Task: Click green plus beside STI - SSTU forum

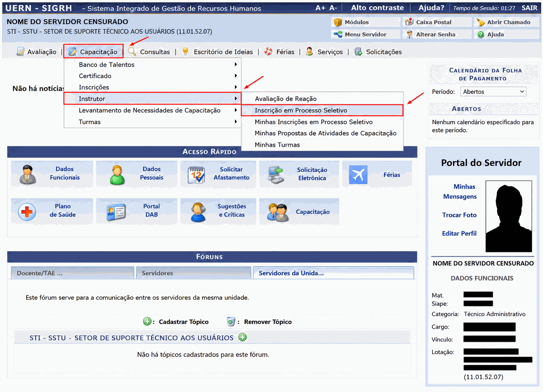Action: 243,337
